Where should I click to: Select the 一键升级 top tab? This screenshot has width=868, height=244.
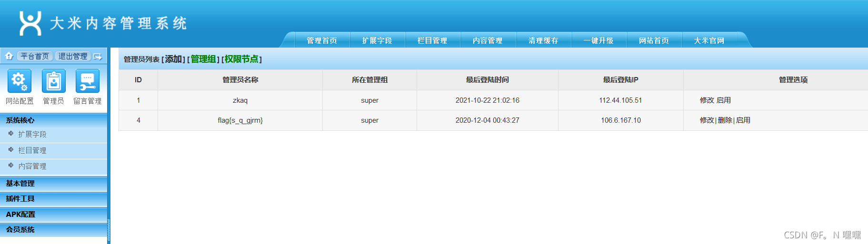(x=599, y=40)
